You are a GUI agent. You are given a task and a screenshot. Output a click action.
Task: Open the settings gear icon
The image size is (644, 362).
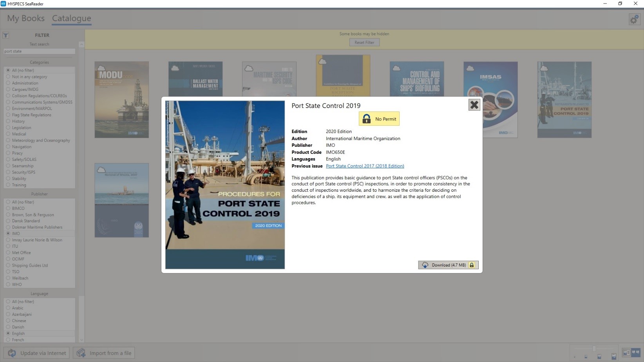(x=634, y=19)
